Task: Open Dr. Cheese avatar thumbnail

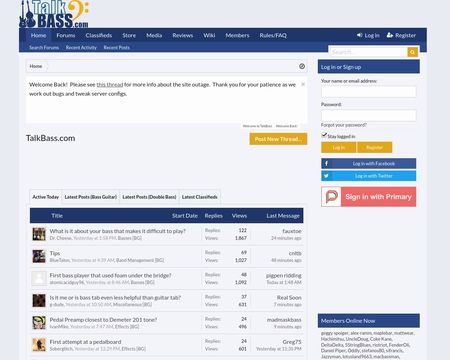Action: coord(39,234)
